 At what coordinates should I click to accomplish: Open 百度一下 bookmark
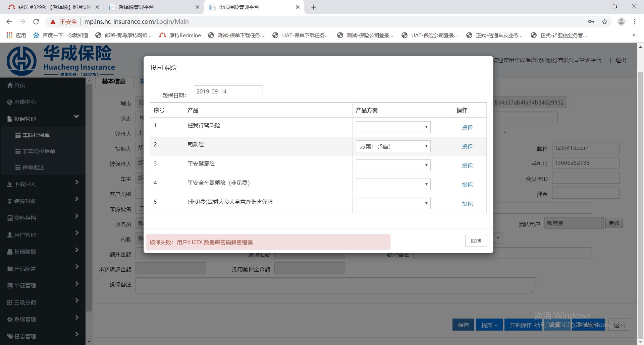click(x=61, y=35)
